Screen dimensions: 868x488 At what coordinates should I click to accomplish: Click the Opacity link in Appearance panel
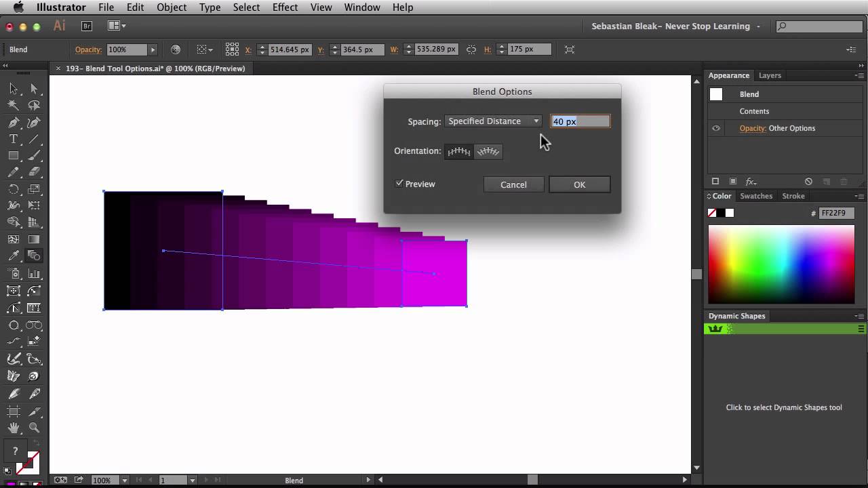(753, 128)
